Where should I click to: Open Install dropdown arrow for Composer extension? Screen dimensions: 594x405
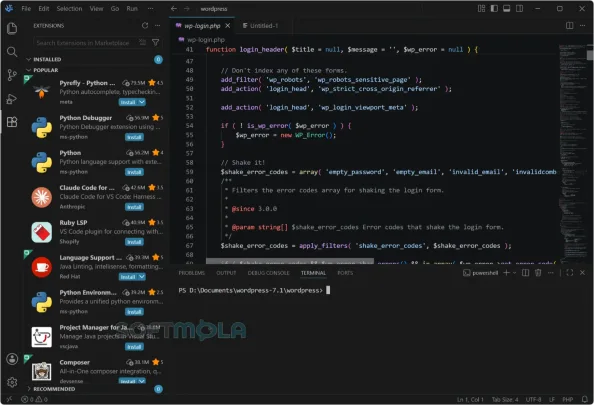click(x=142, y=381)
